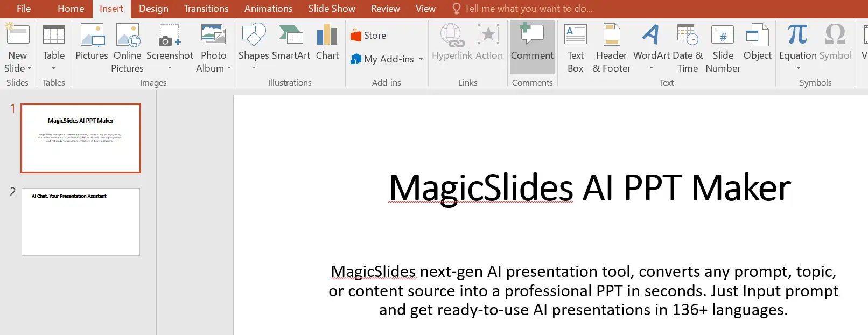Insert a SmartArt graphic
868x335 pixels.
click(291, 42)
